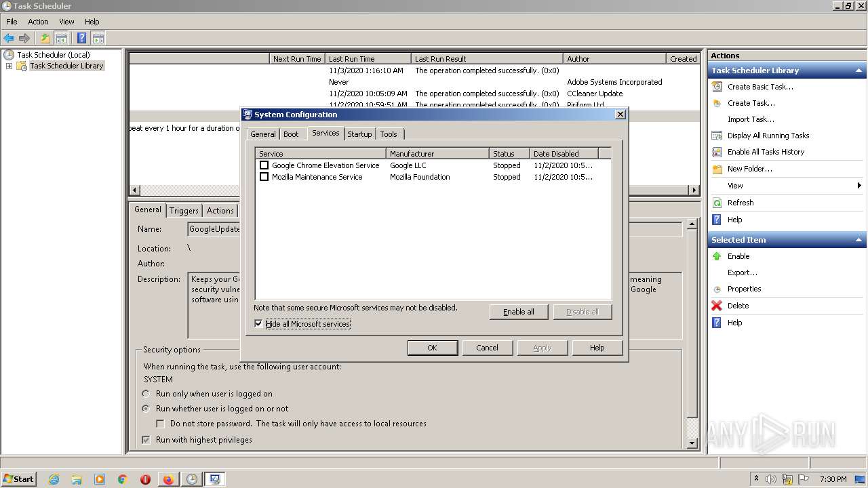The image size is (868, 488).
Task: Click the green Enable arrow icon
Action: click(x=717, y=256)
